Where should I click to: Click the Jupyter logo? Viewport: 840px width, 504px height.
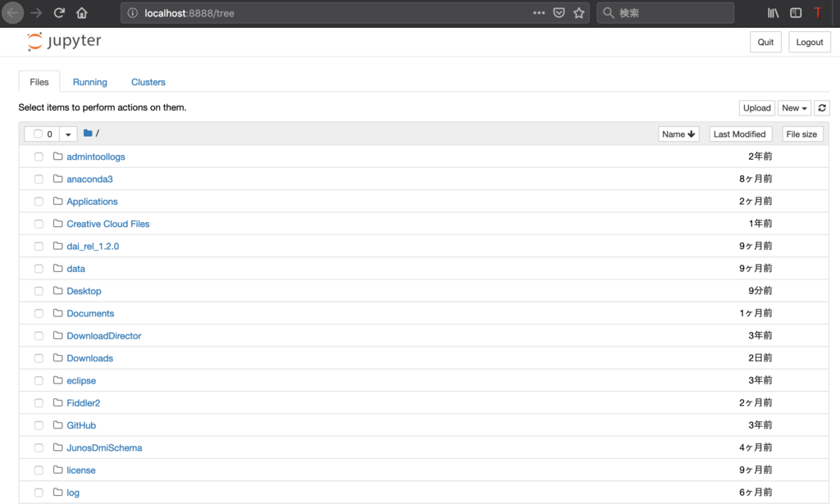pyautogui.click(x=64, y=41)
